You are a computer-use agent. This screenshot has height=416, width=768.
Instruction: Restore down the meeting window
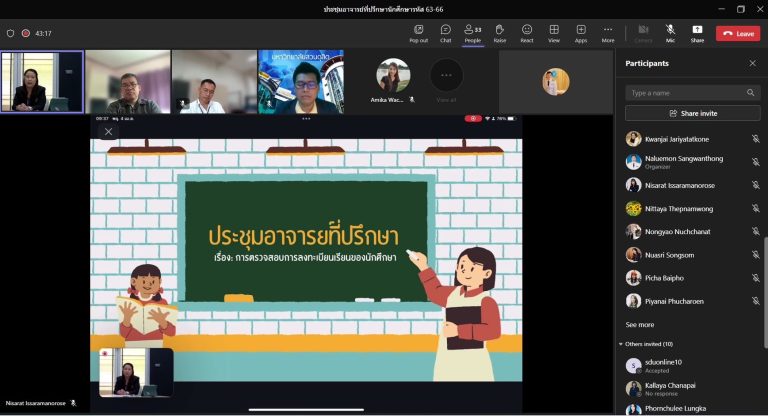pyautogui.click(x=741, y=9)
